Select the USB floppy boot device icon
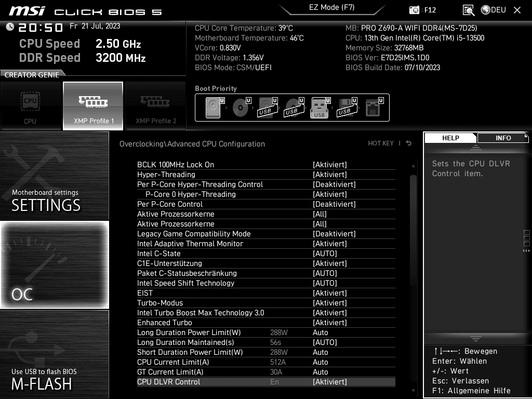Screen dimensions: 532x399 tap(347, 108)
